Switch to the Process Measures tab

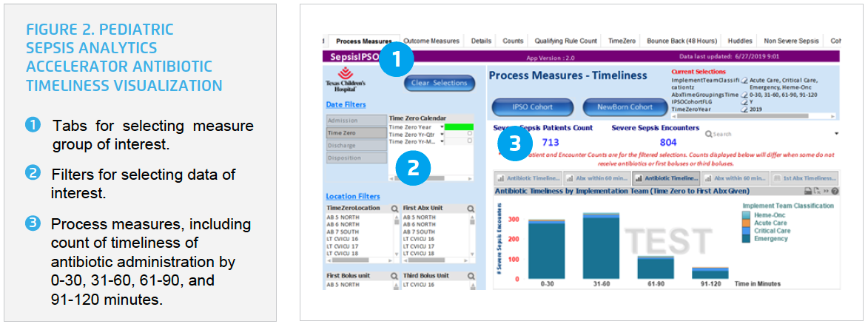(x=363, y=41)
